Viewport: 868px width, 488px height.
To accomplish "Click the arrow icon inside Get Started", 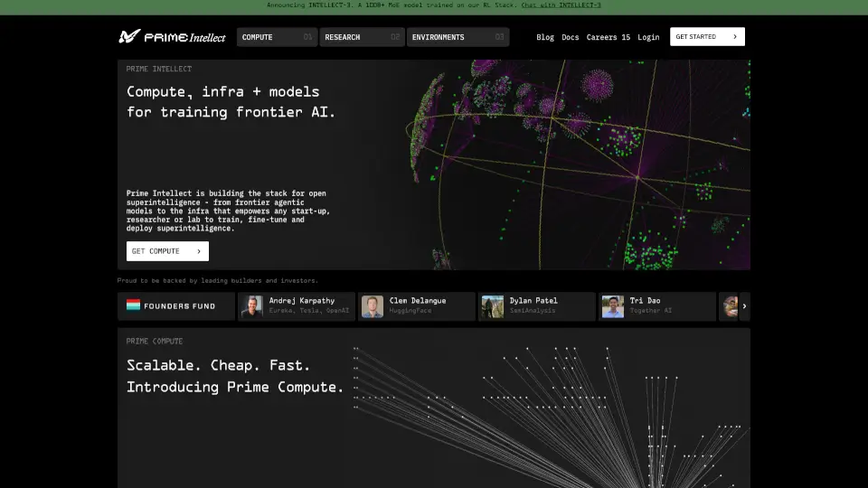I will click(734, 37).
